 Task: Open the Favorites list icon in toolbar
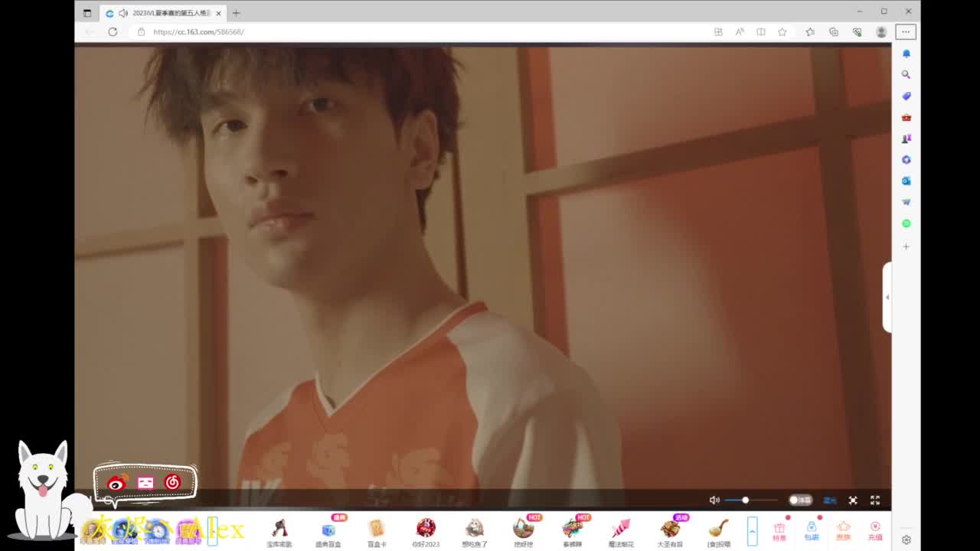tap(810, 31)
